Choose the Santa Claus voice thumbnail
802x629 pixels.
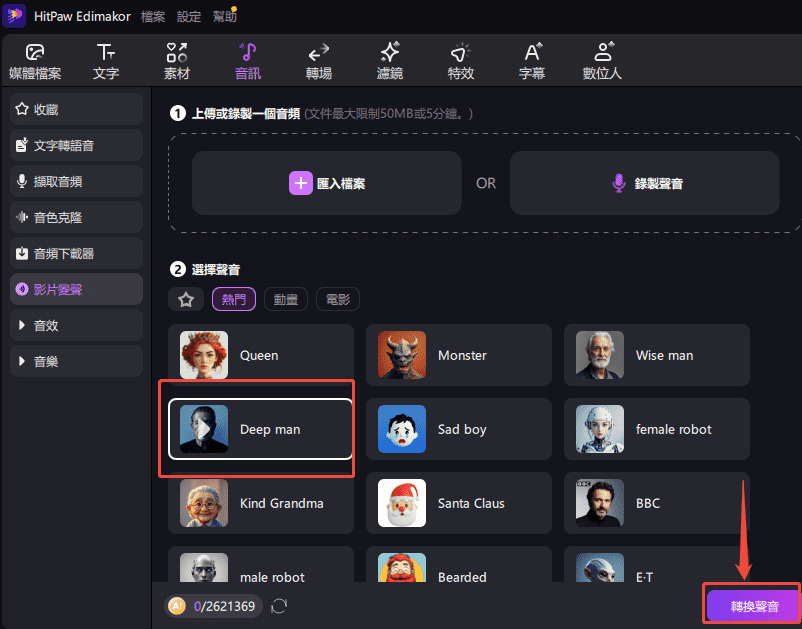pyautogui.click(x=402, y=503)
